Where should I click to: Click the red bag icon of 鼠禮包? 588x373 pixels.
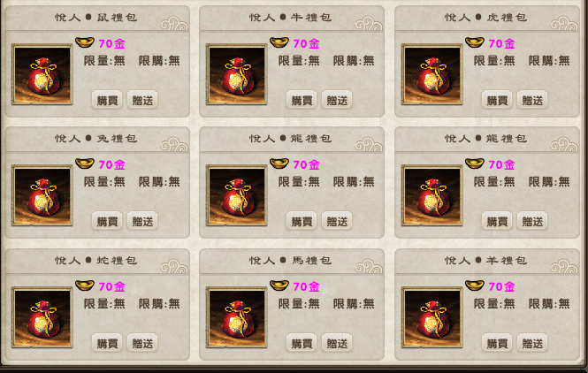[x=42, y=74]
